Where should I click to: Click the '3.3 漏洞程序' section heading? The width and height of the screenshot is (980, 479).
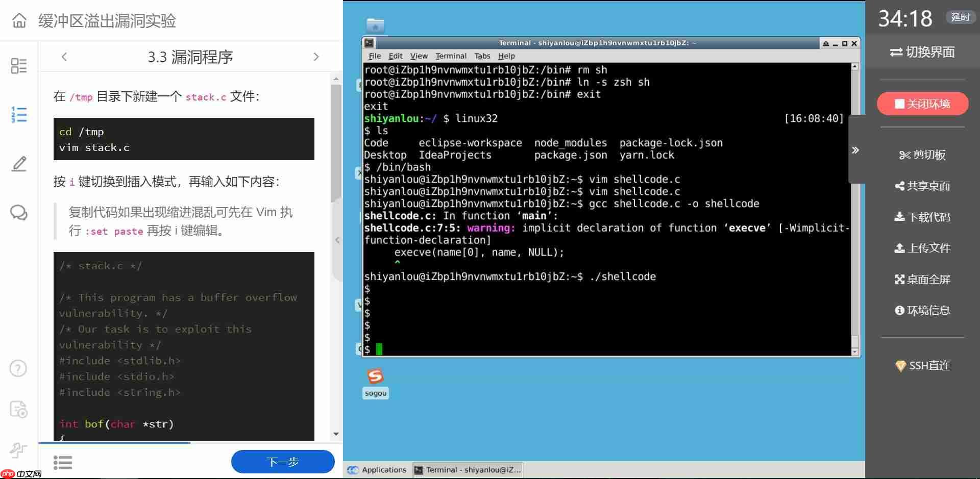[190, 57]
